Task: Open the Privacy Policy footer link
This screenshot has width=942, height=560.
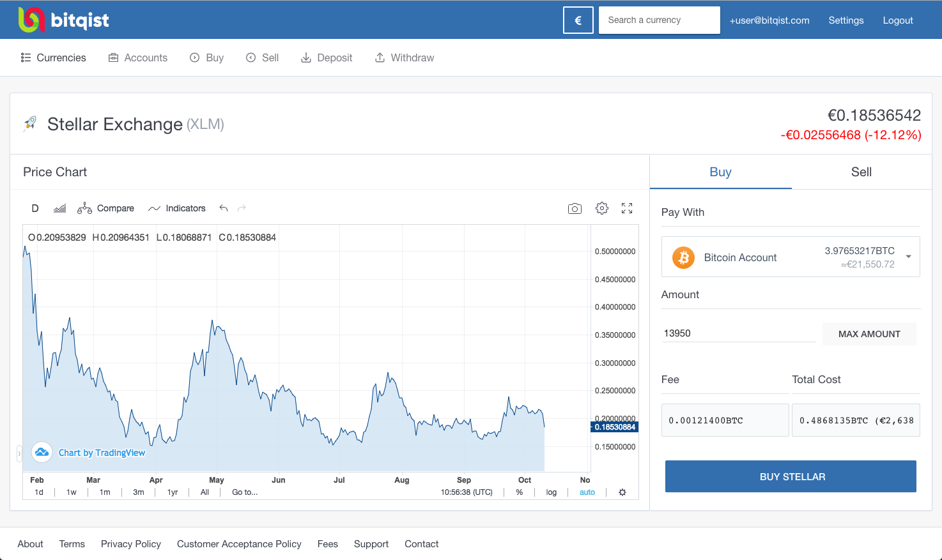Action: tap(131, 544)
